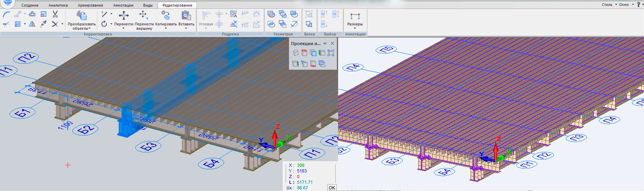Click the front view projection cube

click(x=313, y=53)
